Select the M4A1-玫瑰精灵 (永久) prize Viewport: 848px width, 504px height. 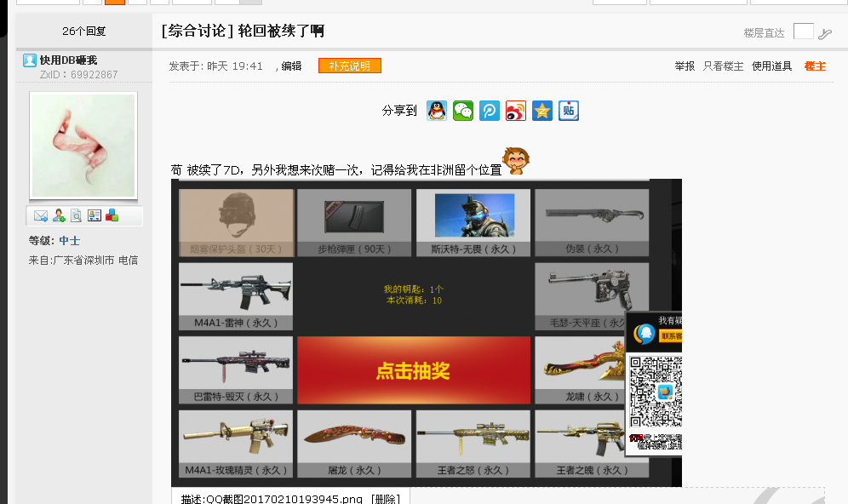tap(236, 444)
